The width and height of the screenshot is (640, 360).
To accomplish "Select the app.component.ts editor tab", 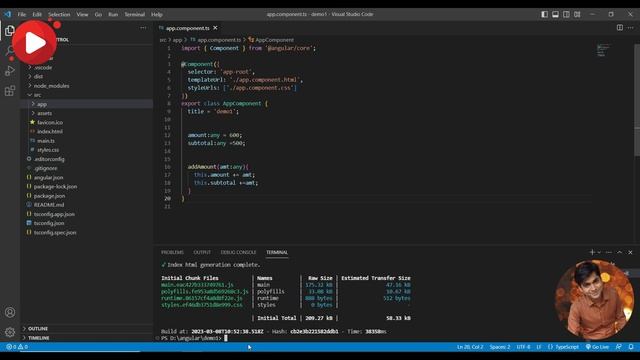I will (187, 28).
